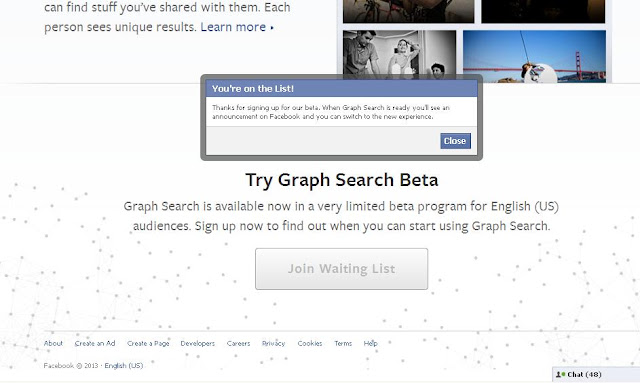Open the Learn more link
The image size is (640, 383).
[x=233, y=27]
